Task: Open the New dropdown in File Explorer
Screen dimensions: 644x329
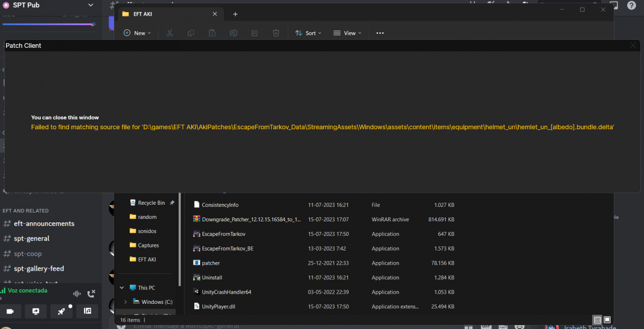Action: click(137, 33)
